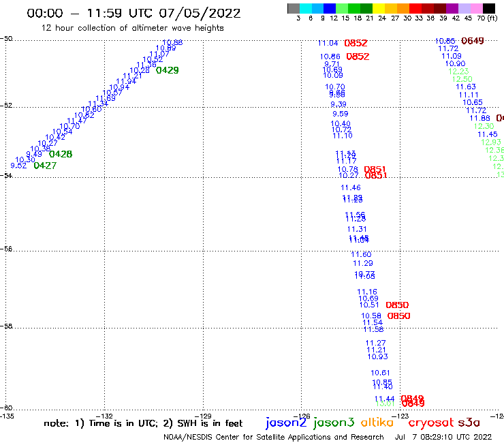Click the wave height value "11.63"
This screenshot has height=443, width=504.
coord(466,87)
